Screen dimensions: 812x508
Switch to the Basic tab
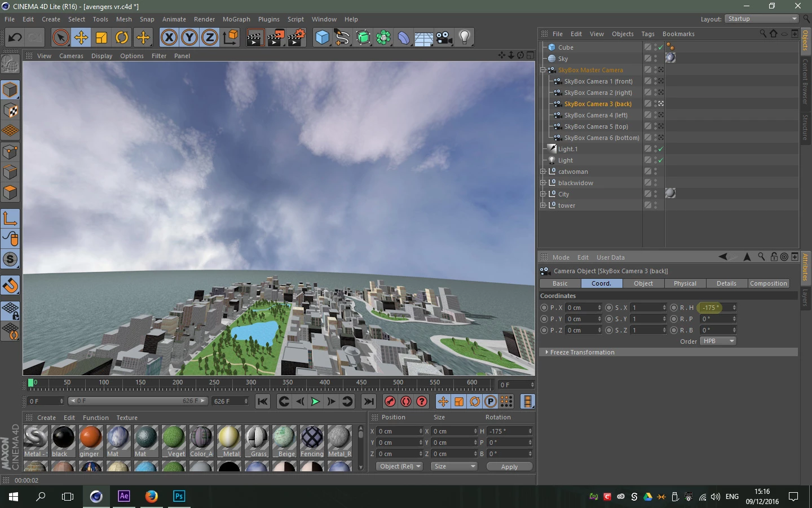(x=560, y=283)
